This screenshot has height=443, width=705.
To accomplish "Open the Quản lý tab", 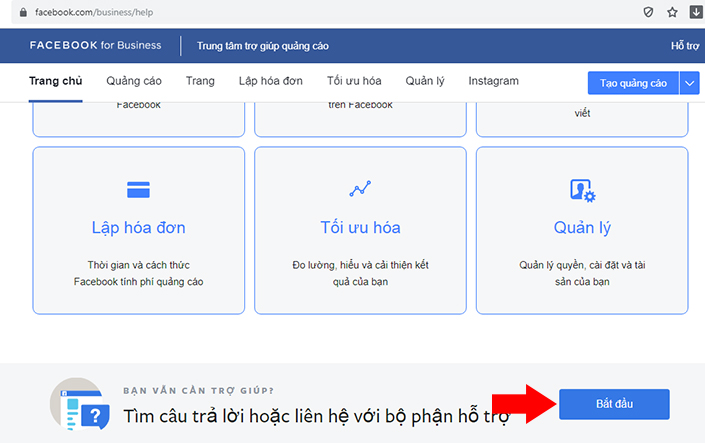I will pyautogui.click(x=425, y=81).
